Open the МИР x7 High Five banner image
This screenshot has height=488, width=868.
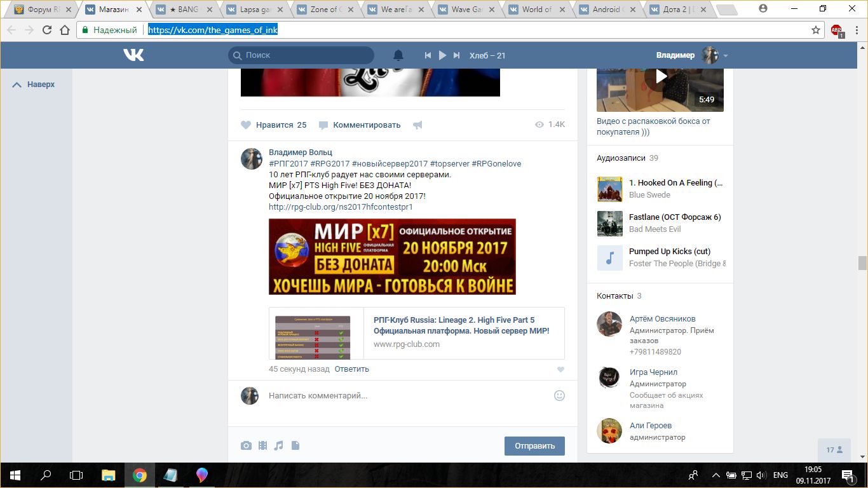[x=392, y=257]
